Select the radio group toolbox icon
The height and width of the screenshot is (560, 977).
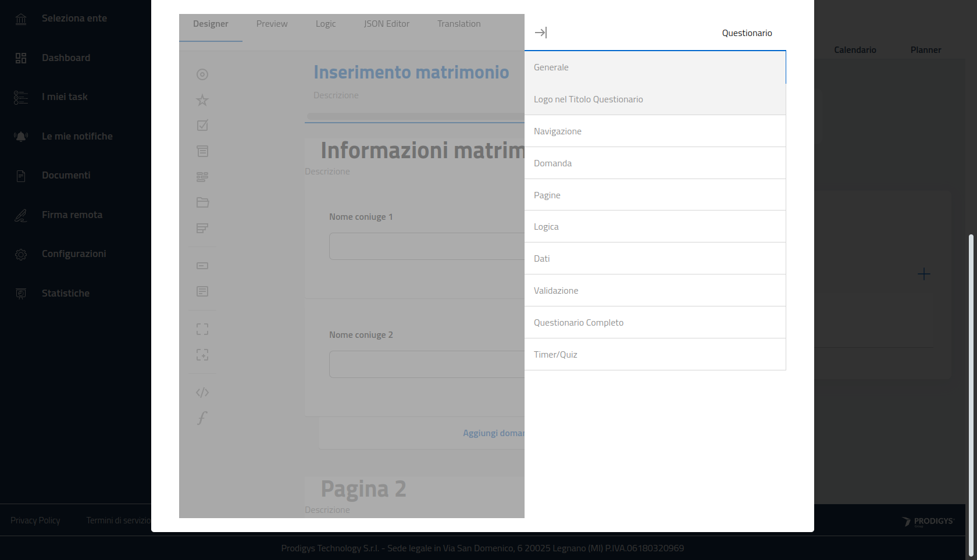[202, 74]
